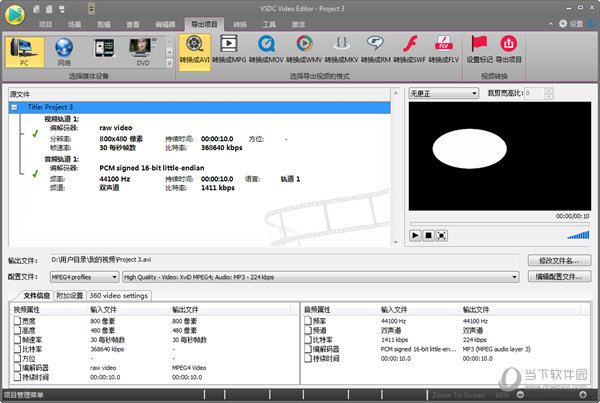Image resolution: width=600 pixels, height=403 pixels.
Task: Select the 视频轨道 1 track checkmark
Action: [x=35, y=133]
